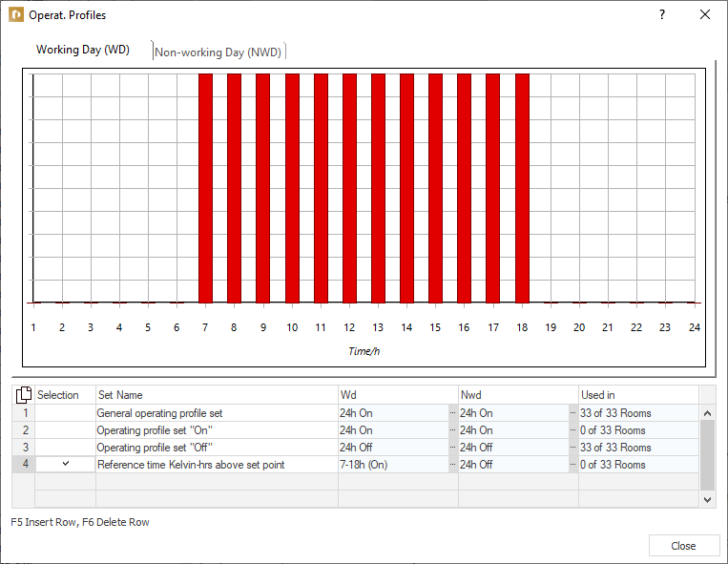
Task: Click Used in cell of Reference time row
Action: [x=638, y=464]
